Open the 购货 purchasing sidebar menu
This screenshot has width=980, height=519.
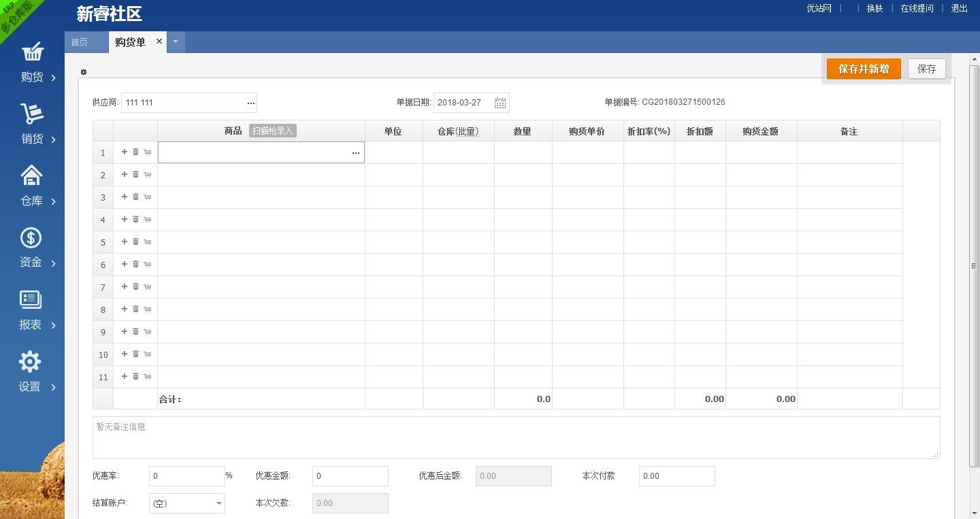(32, 62)
